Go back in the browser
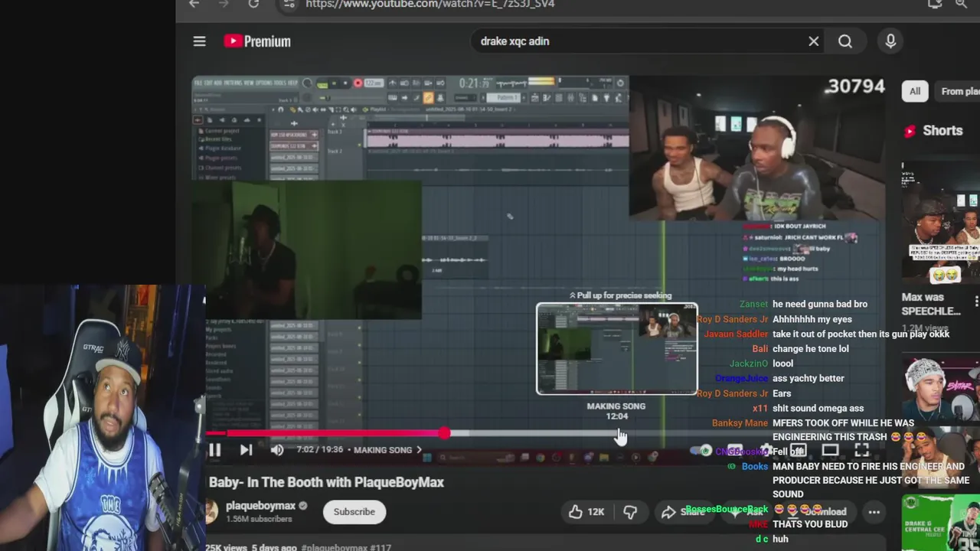This screenshot has width=980, height=551. point(194,4)
